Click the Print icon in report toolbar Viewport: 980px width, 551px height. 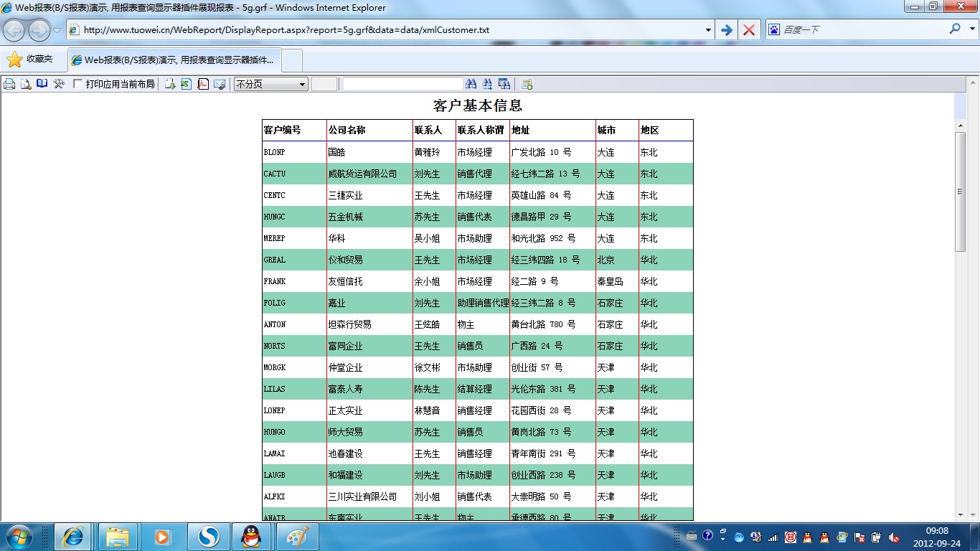tap(9, 84)
